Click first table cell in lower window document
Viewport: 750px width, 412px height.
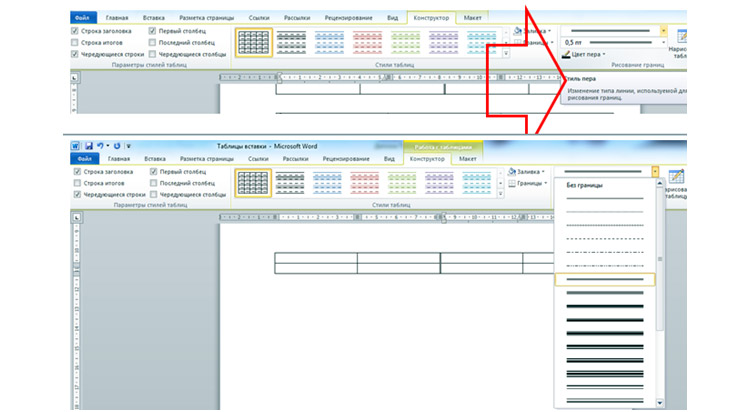[316, 258]
